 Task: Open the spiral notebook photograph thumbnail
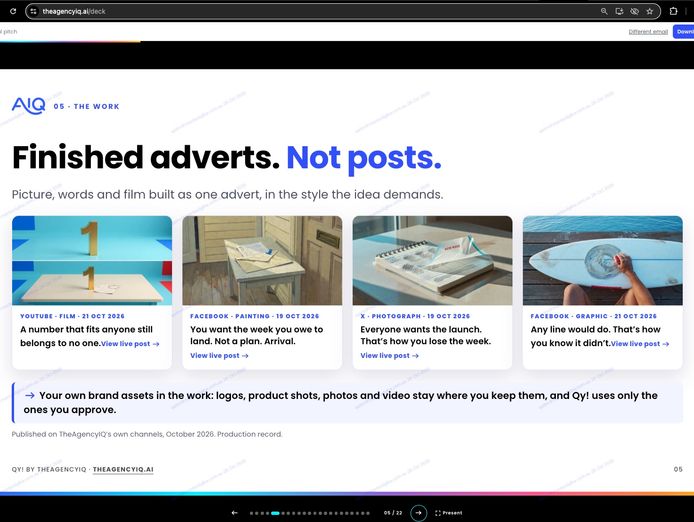(x=432, y=260)
